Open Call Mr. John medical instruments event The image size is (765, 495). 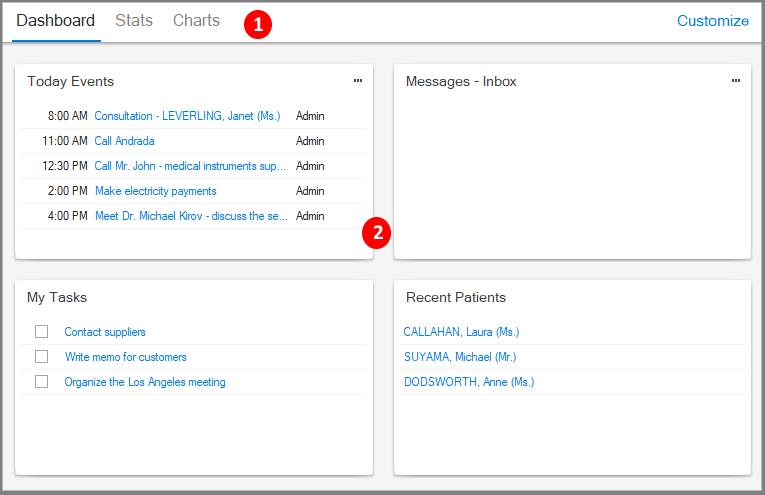point(190,166)
